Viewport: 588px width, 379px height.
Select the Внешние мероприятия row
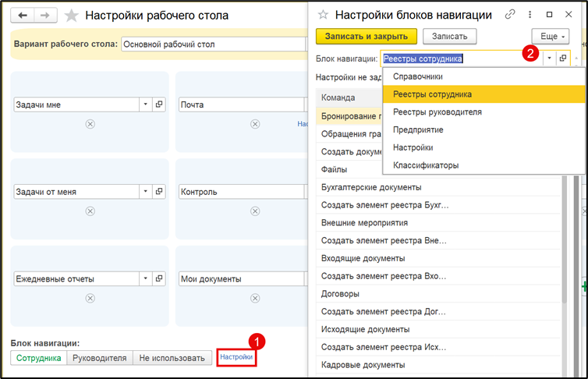[x=438, y=223]
